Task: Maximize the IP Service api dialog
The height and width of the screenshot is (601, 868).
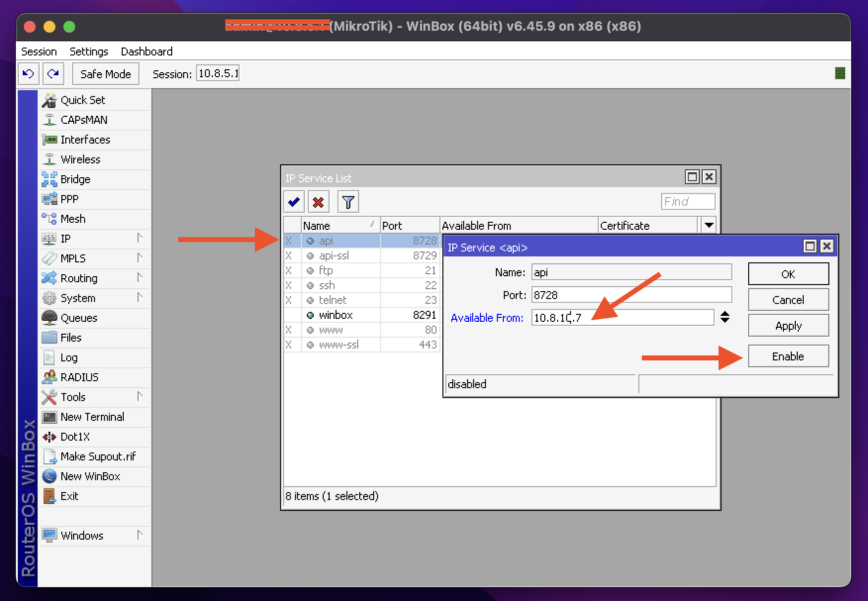Action: coord(810,246)
